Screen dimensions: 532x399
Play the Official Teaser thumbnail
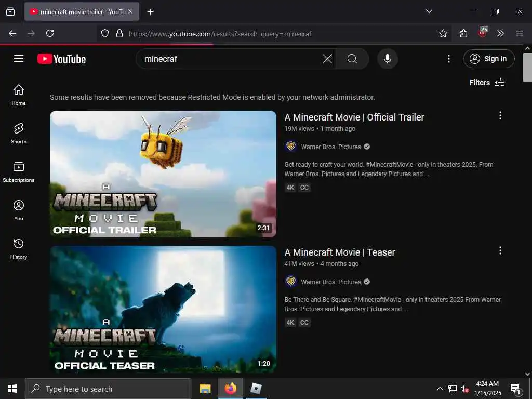tap(163, 309)
